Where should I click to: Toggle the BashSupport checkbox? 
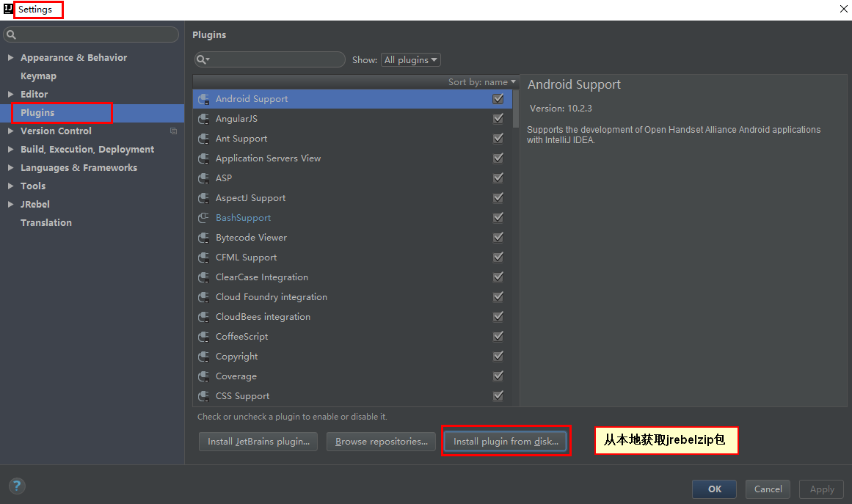pyautogui.click(x=498, y=218)
